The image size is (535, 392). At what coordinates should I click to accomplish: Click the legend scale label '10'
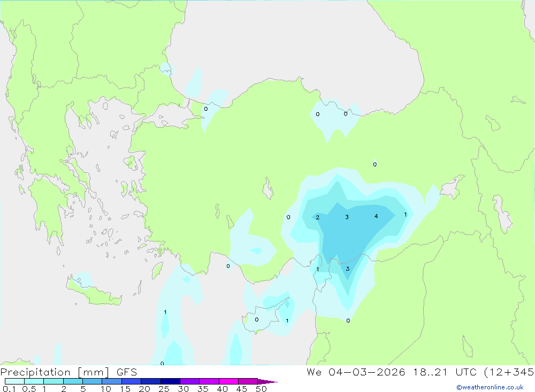tap(106, 389)
